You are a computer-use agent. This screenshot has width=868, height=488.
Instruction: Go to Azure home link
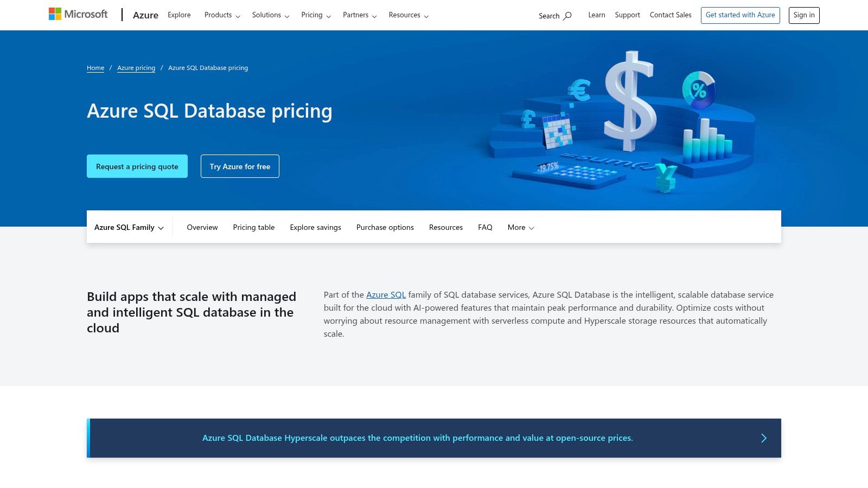click(x=145, y=15)
